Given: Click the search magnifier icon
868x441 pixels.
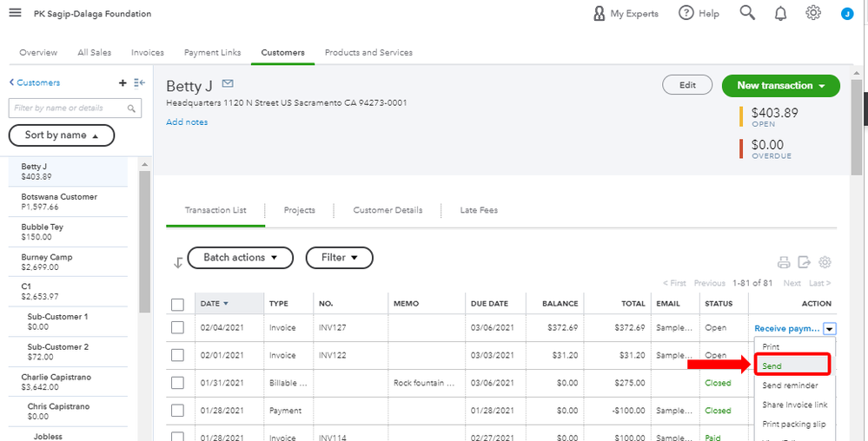Looking at the screenshot, I should [x=747, y=13].
